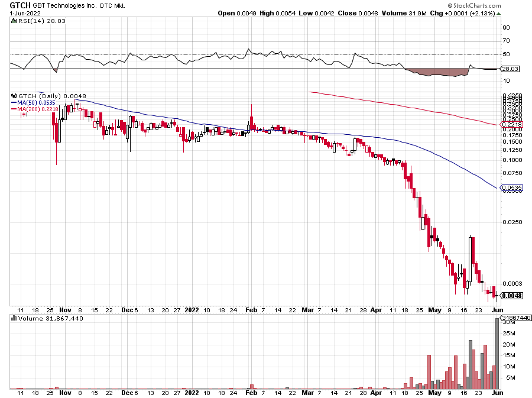Click the 0.1000 price axis label
Viewport: 532px width, 398px height.
coord(512,160)
